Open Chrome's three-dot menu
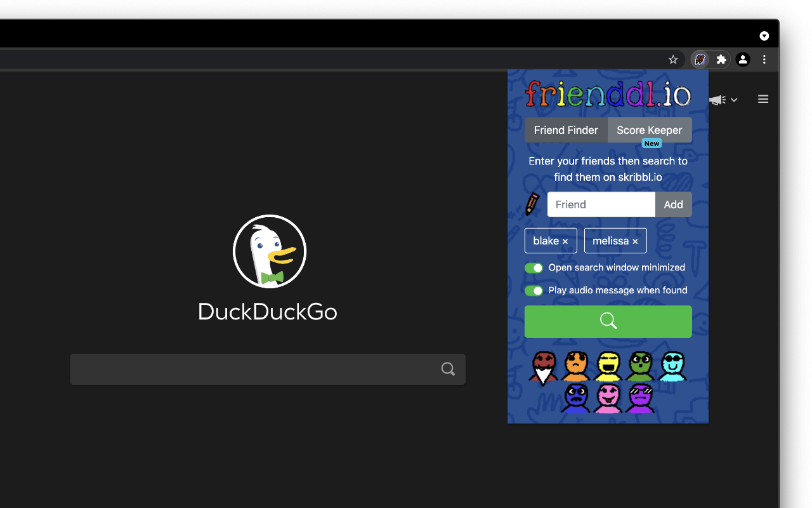The height and width of the screenshot is (508, 812). click(x=764, y=59)
